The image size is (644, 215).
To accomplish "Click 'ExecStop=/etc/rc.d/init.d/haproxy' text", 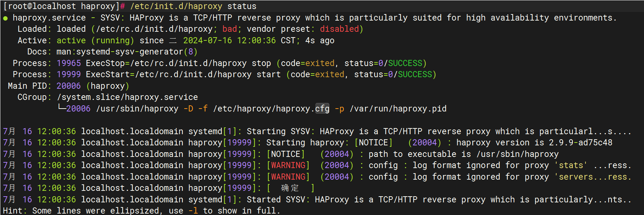I will click(166, 63).
